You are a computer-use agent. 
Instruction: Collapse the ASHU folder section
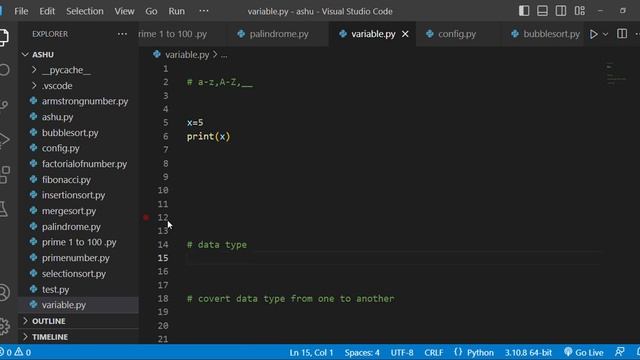[78, 54]
